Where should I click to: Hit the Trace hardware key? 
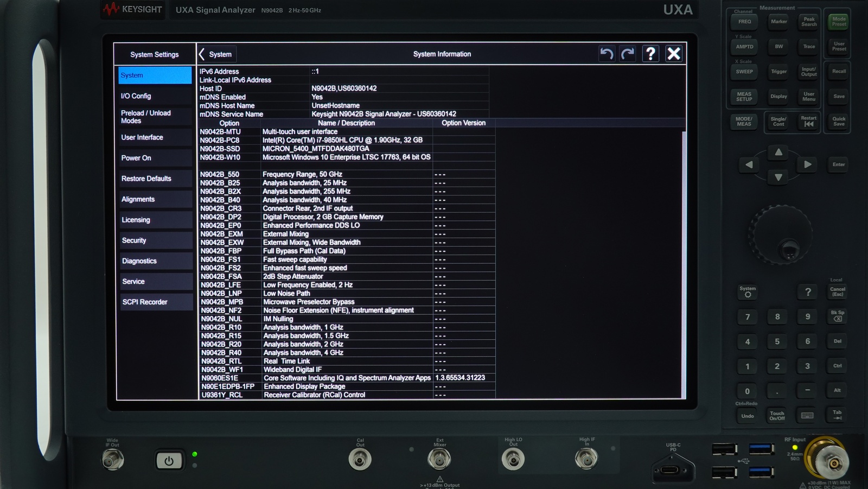(809, 47)
